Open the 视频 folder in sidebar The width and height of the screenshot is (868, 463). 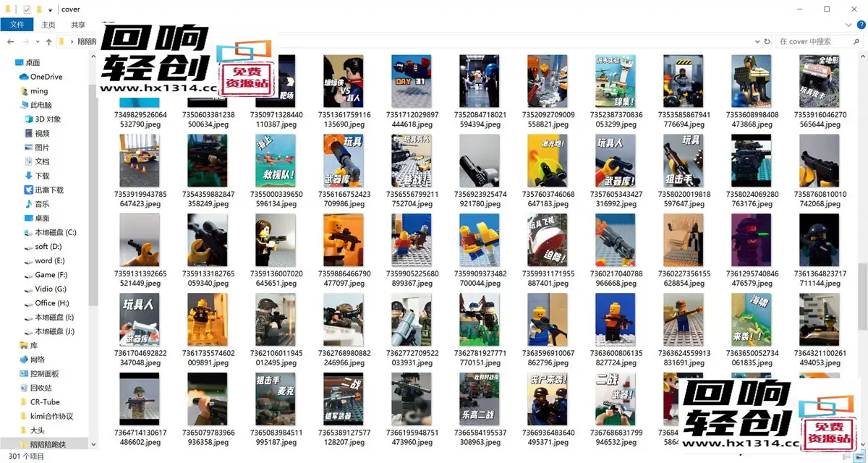click(x=42, y=133)
